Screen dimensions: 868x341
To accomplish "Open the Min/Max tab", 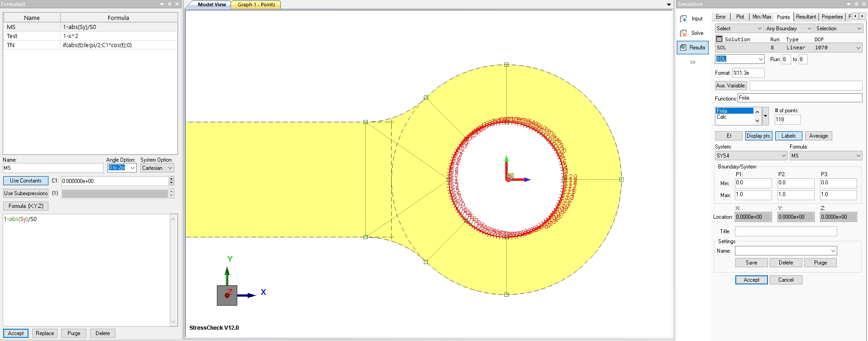I will point(762,17).
